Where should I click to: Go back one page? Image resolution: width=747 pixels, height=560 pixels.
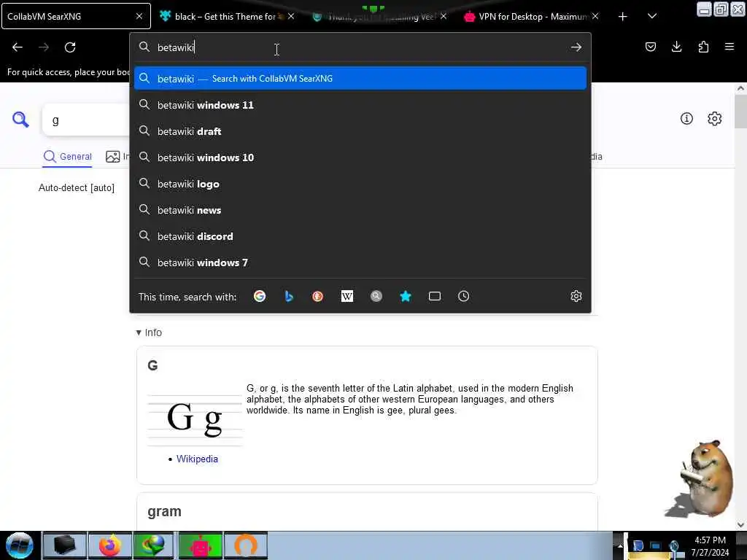point(18,47)
